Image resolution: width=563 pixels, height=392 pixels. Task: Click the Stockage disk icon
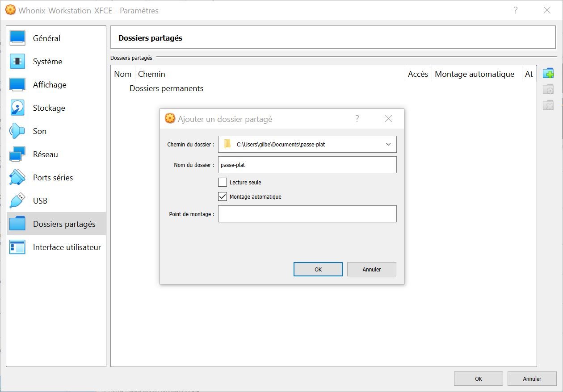(x=17, y=108)
